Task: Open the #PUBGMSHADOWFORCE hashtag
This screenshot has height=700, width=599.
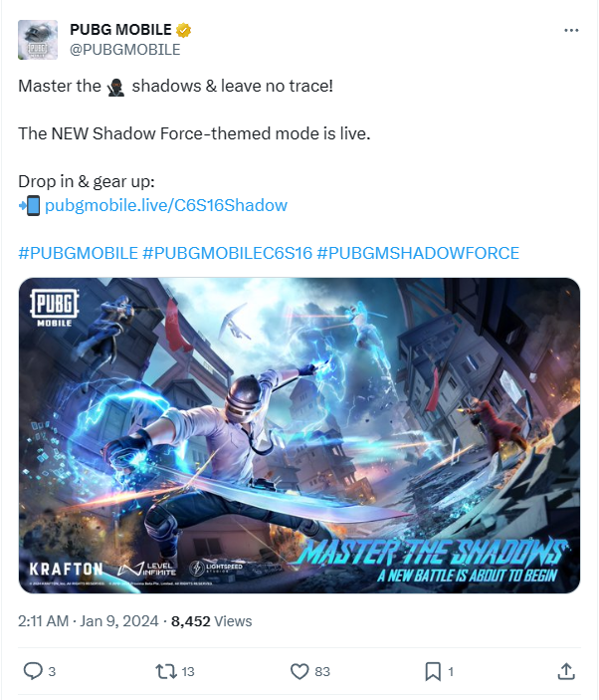Action: 418,253
